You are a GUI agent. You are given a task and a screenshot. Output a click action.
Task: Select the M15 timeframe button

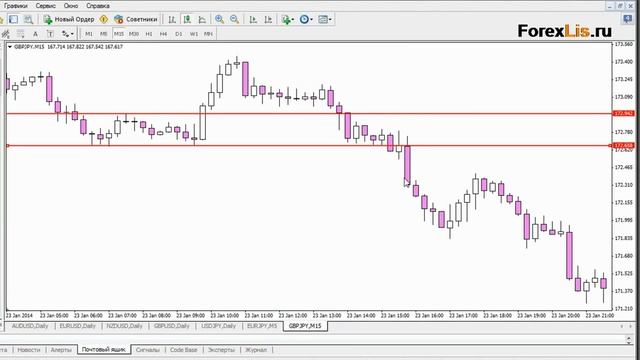point(118,34)
